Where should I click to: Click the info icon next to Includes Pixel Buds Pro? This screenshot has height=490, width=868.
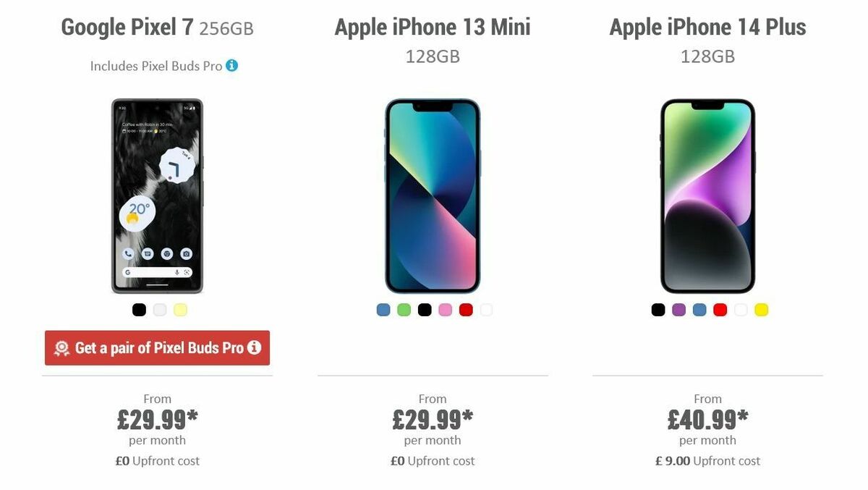point(231,65)
